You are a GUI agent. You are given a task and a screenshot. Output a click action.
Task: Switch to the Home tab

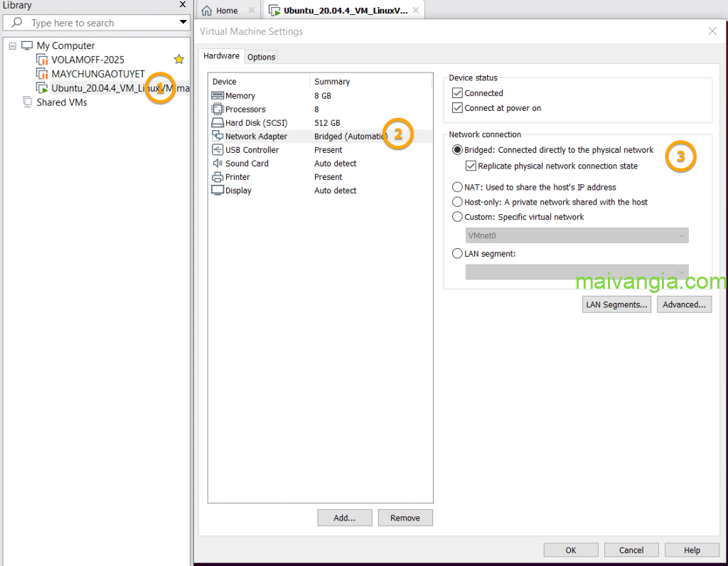click(x=227, y=11)
